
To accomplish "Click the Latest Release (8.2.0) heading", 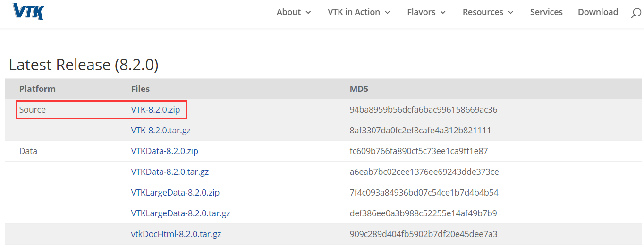I will click(x=84, y=65).
